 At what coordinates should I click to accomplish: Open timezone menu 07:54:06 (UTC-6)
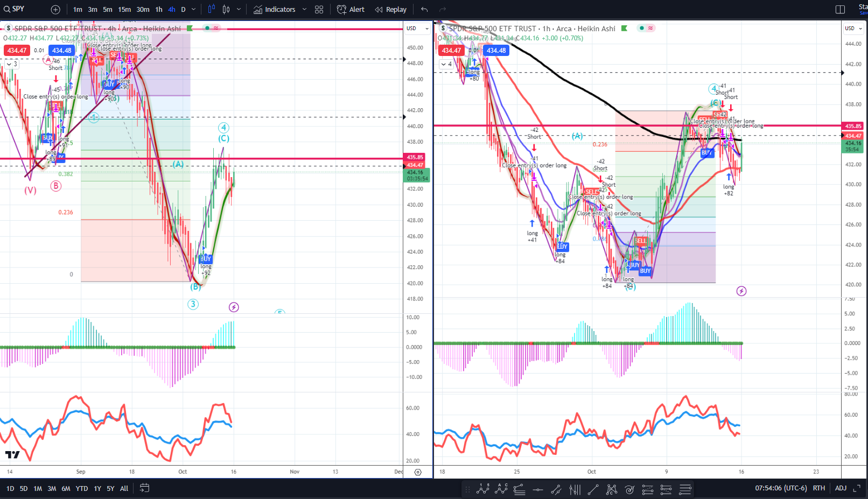tap(781, 488)
